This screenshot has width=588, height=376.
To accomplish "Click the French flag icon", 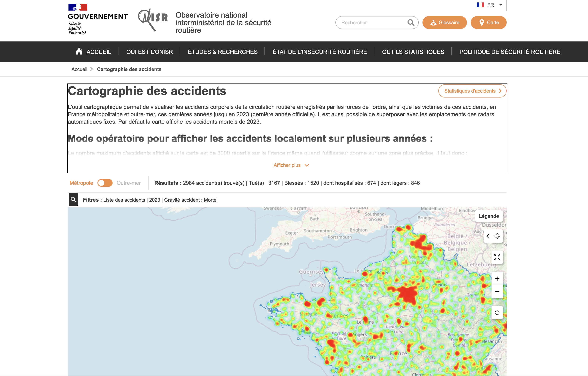I will pyautogui.click(x=480, y=5).
